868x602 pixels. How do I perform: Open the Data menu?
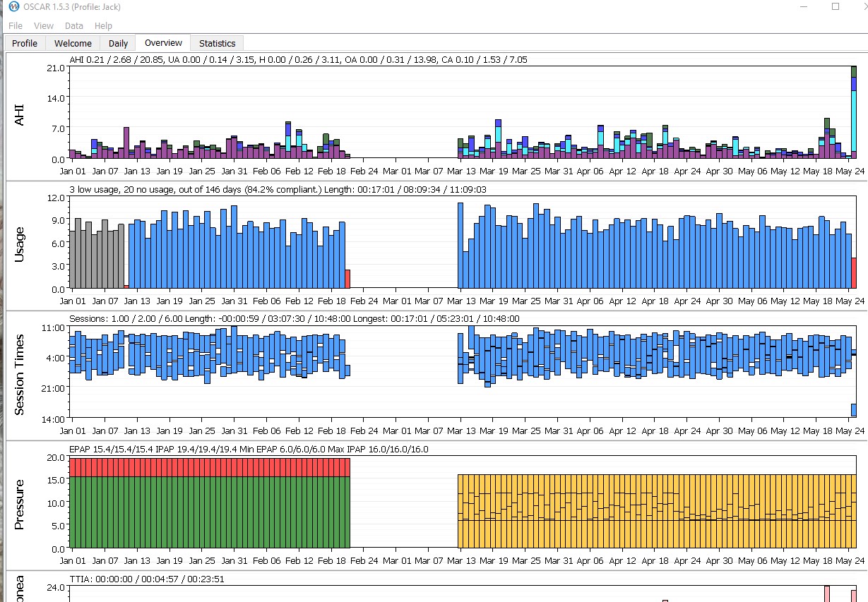point(74,25)
